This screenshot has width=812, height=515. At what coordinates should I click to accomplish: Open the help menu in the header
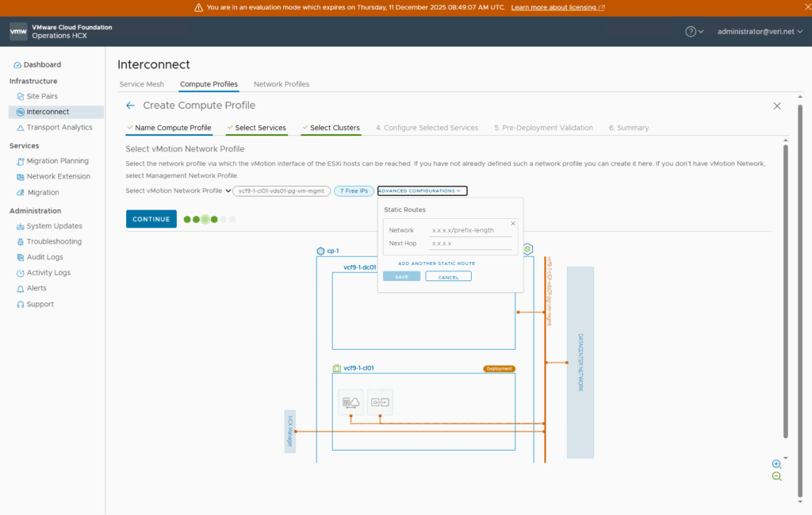point(694,32)
